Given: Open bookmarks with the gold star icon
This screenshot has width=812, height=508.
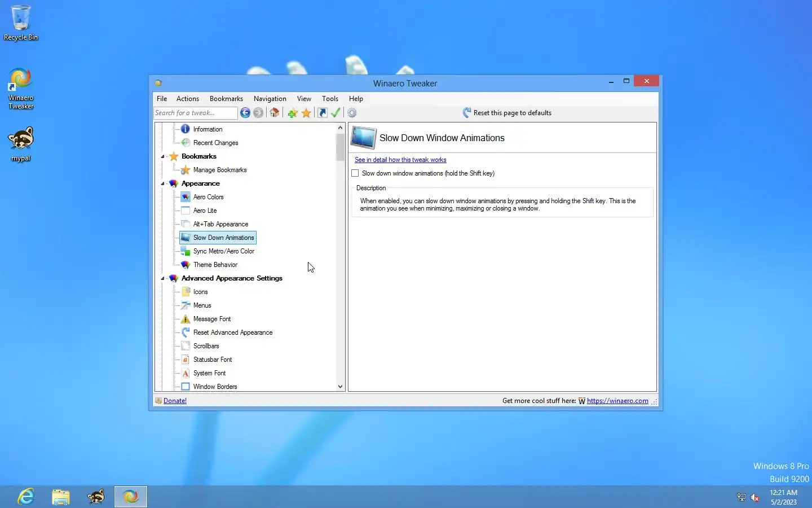Looking at the screenshot, I should (x=306, y=113).
